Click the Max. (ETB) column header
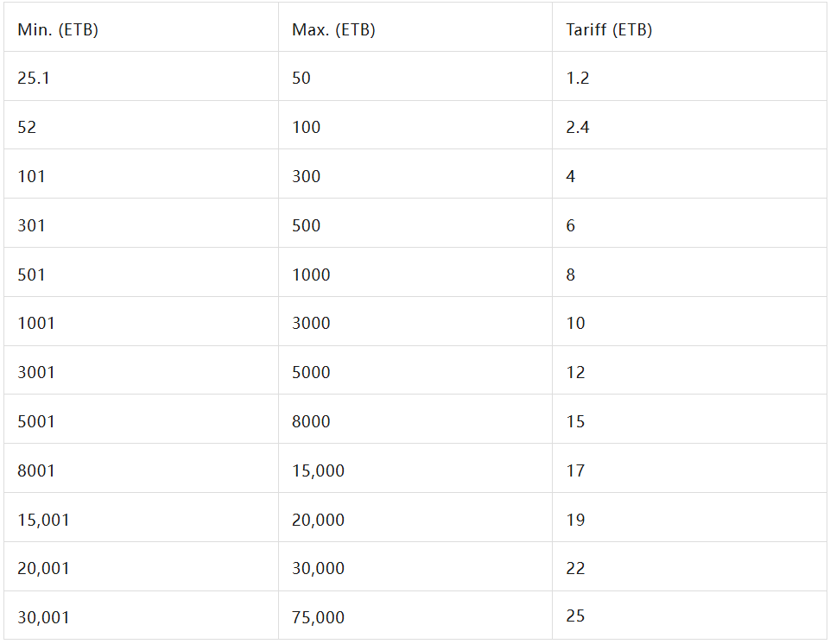Image resolution: width=830 pixels, height=644 pixels. point(333,29)
